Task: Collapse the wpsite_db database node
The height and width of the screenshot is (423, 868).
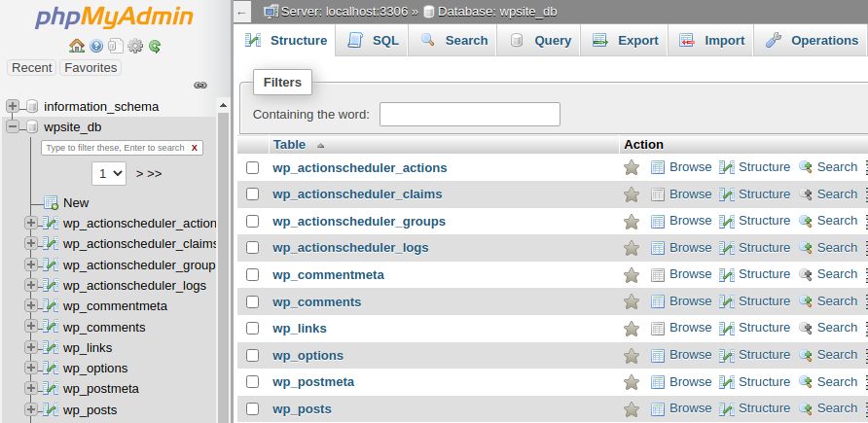Action: point(13,127)
